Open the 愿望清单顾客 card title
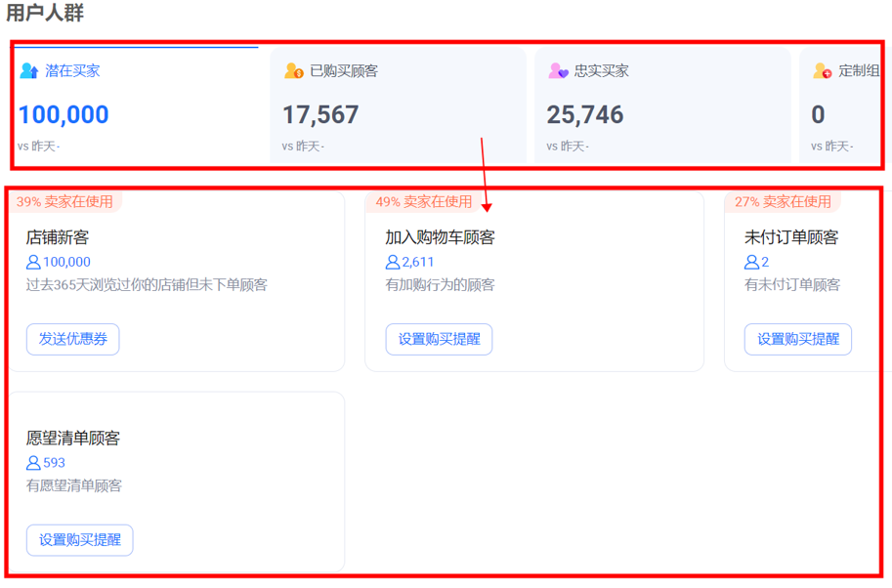Viewport: 892px width, 588px height. coord(73,439)
